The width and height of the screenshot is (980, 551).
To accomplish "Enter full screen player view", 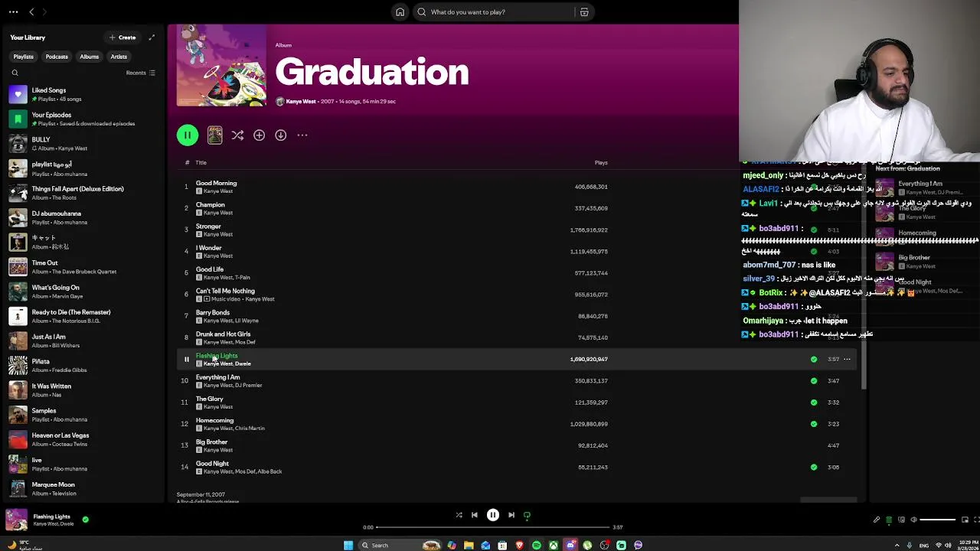I will [x=975, y=520].
